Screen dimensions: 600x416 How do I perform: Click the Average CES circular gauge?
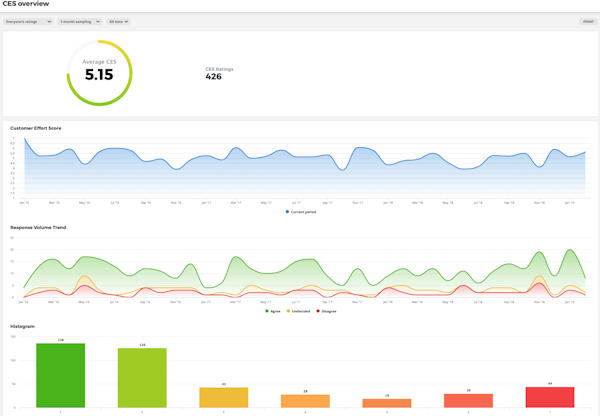99,73
